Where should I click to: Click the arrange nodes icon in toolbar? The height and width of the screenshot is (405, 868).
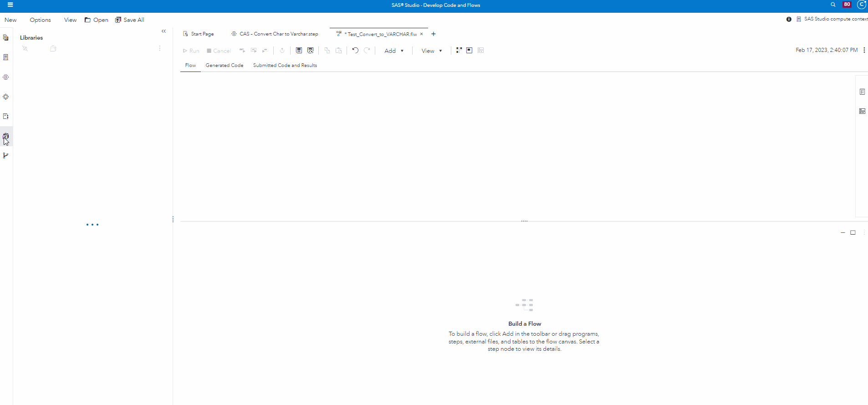pos(459,51)
